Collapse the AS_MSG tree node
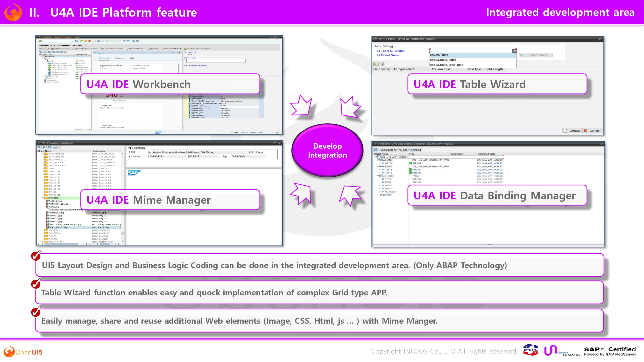 [377, 166]
